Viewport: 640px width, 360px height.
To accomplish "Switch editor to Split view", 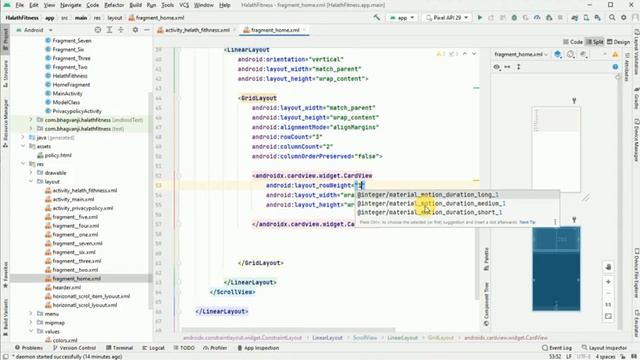I will click(595, 42).
